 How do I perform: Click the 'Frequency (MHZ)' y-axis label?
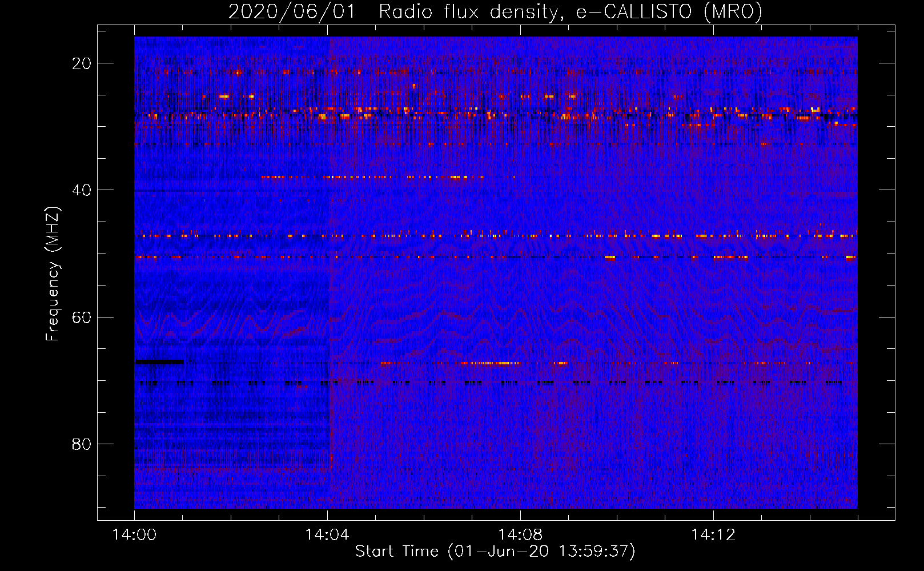pos(53,274)
